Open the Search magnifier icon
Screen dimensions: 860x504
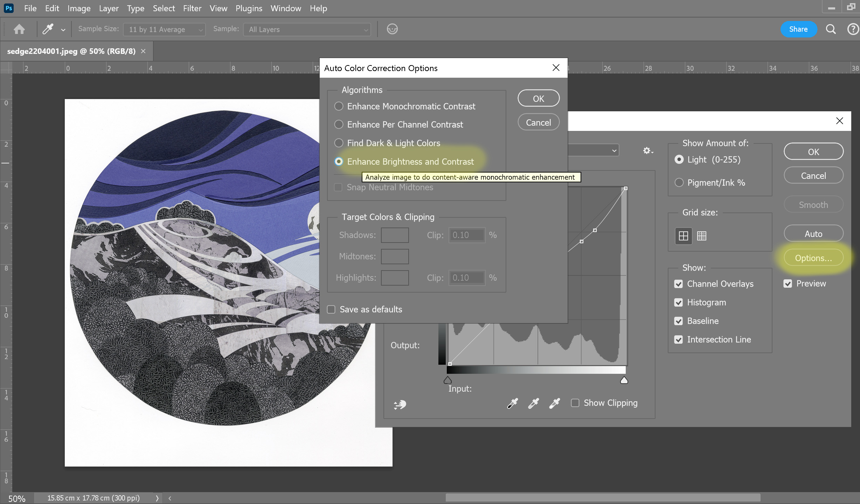tap(831, 29)
